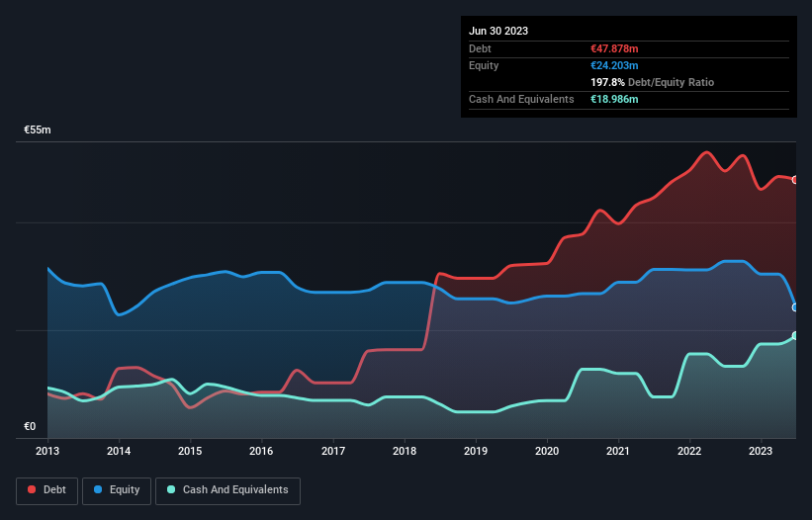The height and width of the screenshot is (520, 812).
Task: Click the Debt label in tooltip
Action: click(480, 48)
